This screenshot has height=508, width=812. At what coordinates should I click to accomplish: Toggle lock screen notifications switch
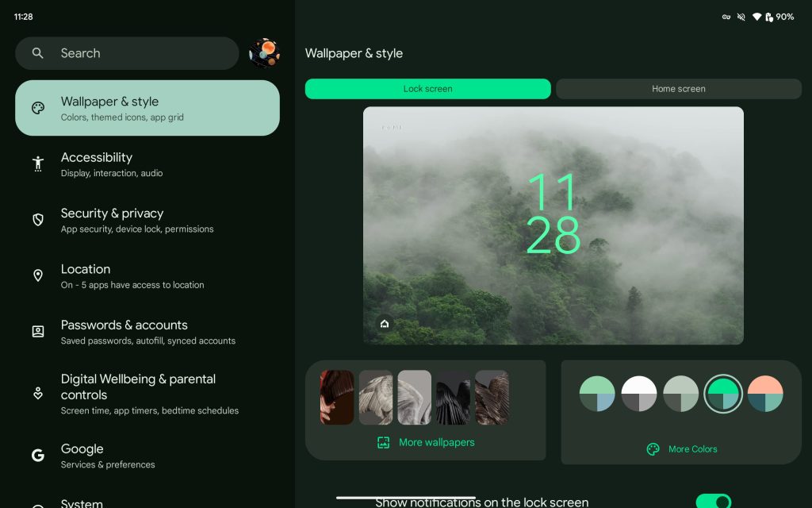pos(713,502)
